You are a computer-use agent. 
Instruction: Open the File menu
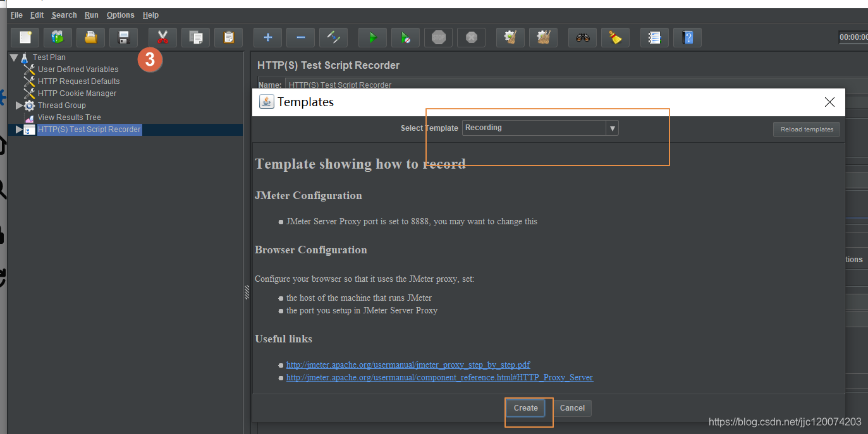[16, 15]
